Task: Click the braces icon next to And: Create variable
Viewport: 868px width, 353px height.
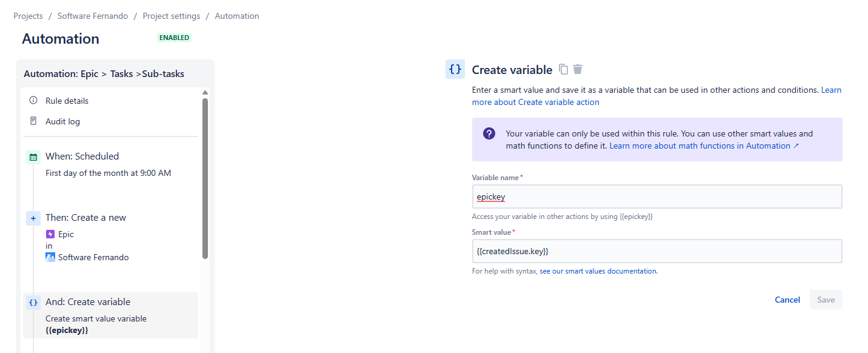Action: [x=33, y=301]
